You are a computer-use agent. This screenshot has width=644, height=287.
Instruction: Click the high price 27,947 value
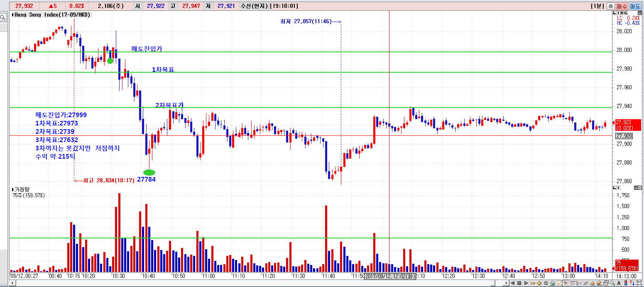191,6
